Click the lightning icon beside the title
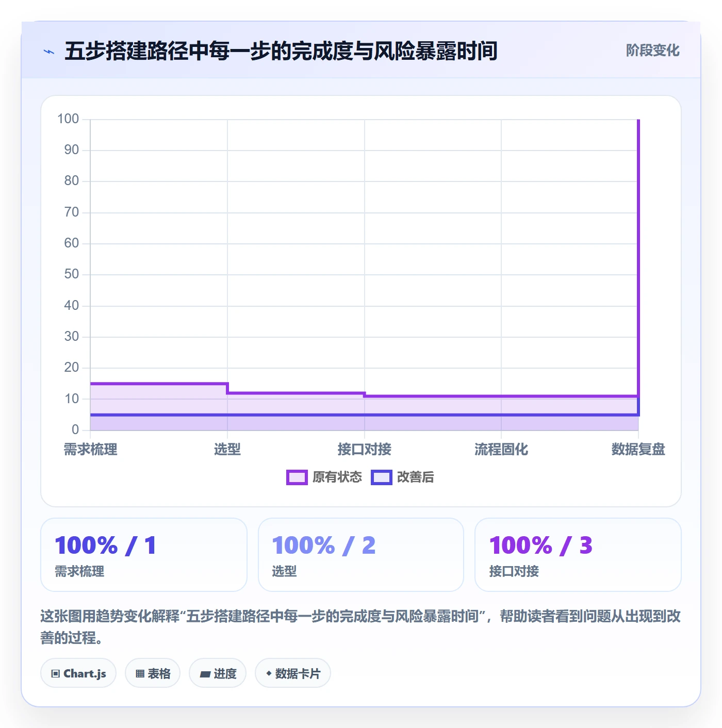722x728 pixels. (49, 52)
